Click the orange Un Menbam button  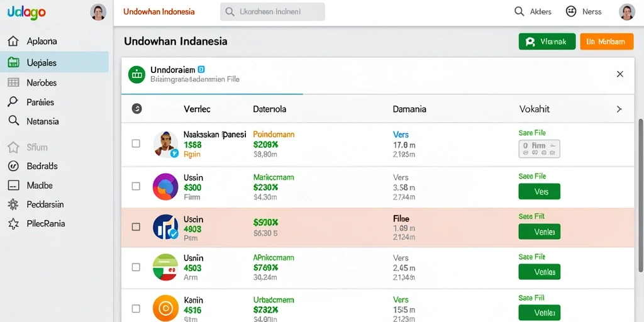(x=607, y=42)
